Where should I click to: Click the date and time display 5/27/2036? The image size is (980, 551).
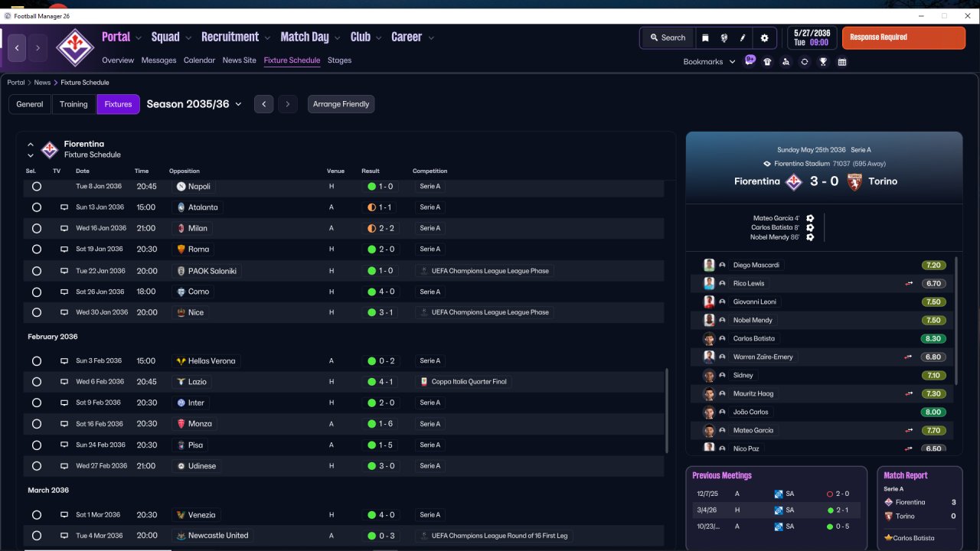click(x=812, y=37)
